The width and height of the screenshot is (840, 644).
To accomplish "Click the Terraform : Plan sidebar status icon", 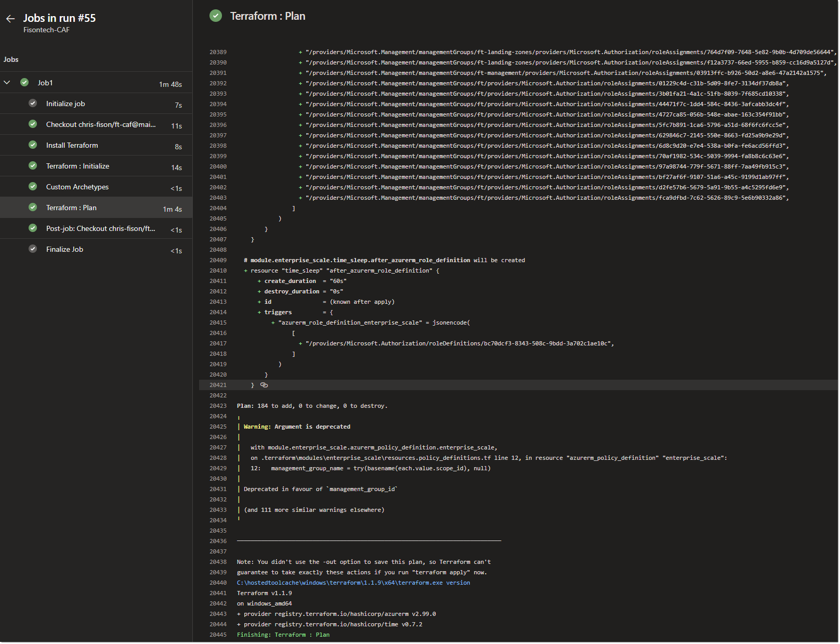I will pyautogui.click(x=33, y=207).
